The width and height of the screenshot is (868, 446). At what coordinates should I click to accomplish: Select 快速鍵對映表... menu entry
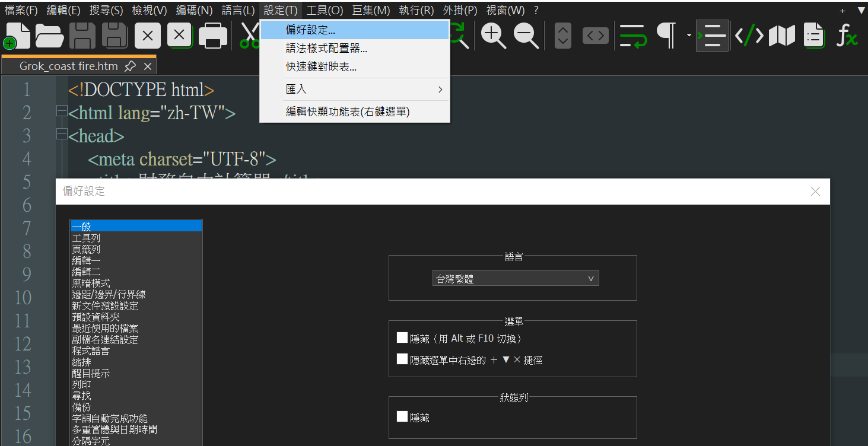(354, 66)
